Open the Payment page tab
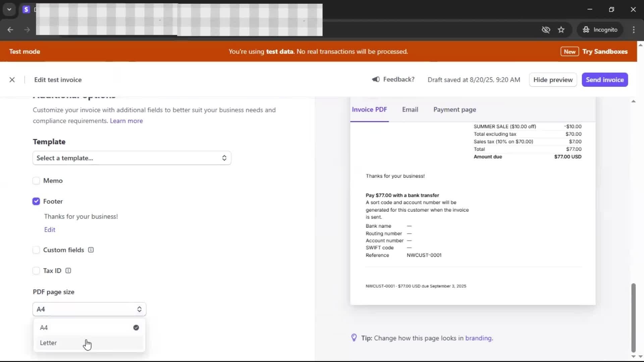Viewport: 644px width, 362px height. point(454,110)
